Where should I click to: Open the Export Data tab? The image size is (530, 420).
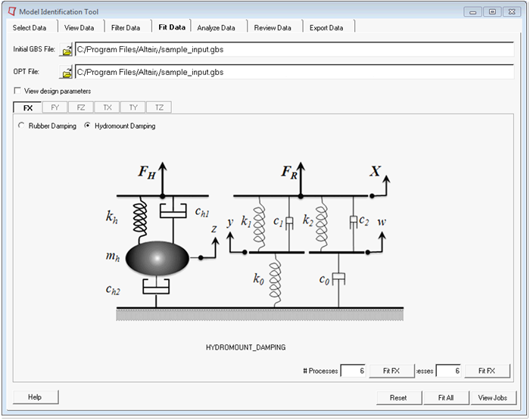(326, 28)
